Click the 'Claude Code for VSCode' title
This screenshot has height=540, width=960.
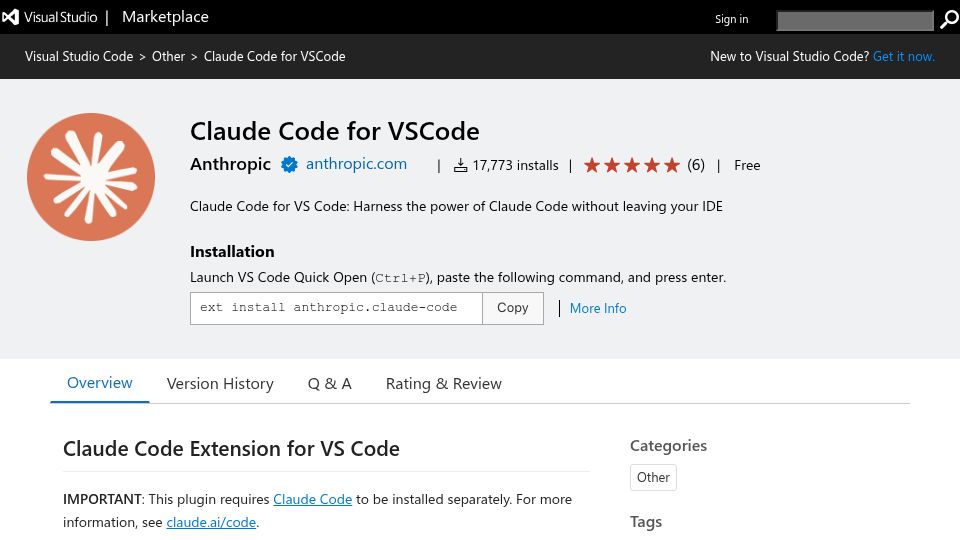point(335,132)
